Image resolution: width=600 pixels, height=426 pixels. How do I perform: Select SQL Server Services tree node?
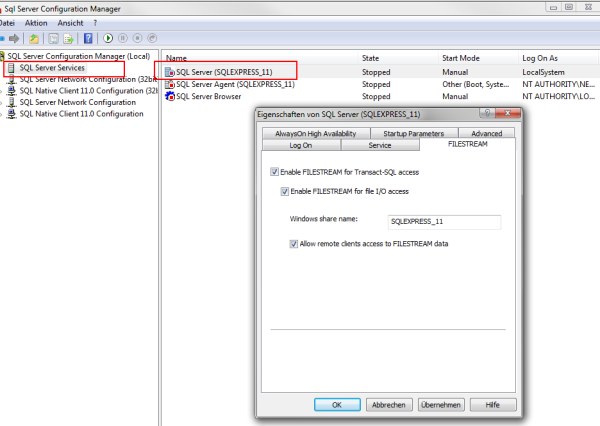(52, 68)
